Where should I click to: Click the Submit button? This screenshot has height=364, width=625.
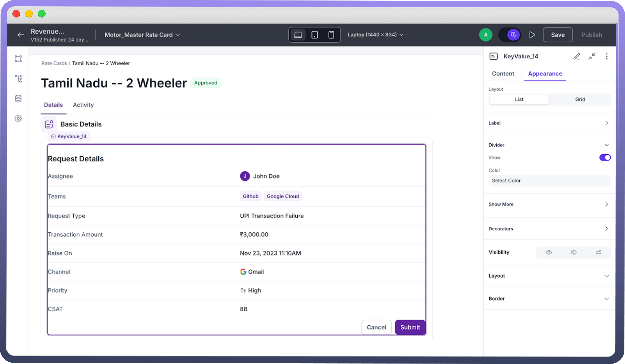click(410, 327)
